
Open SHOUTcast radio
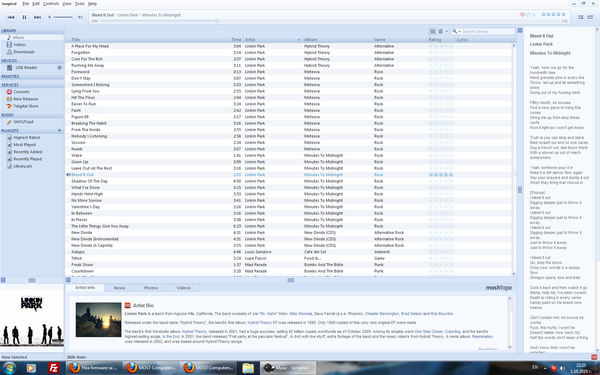tap(32, 122)
